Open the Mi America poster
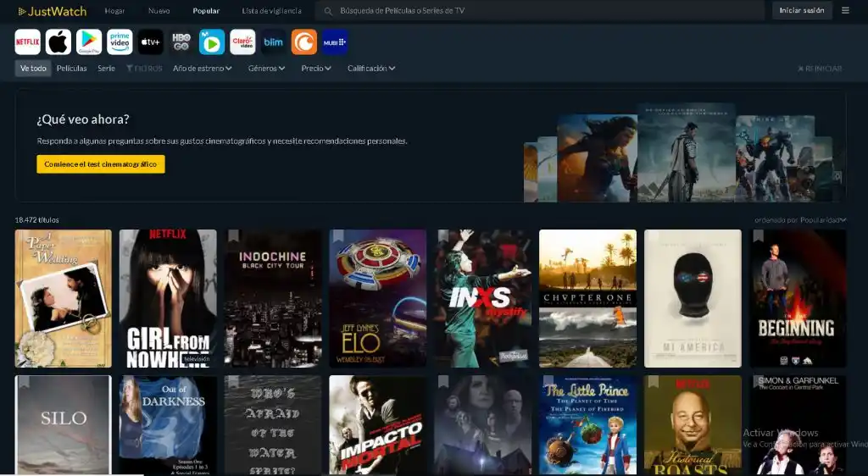 coord(693,298)
